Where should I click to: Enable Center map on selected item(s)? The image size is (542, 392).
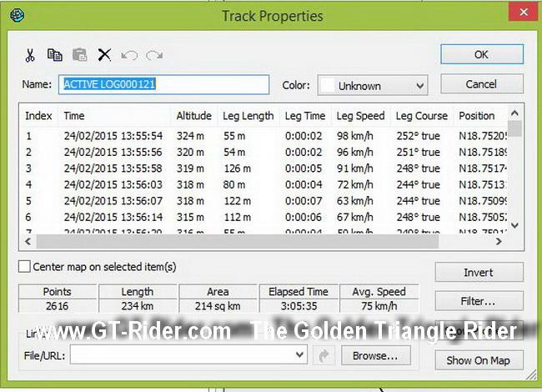coord(25,267)
